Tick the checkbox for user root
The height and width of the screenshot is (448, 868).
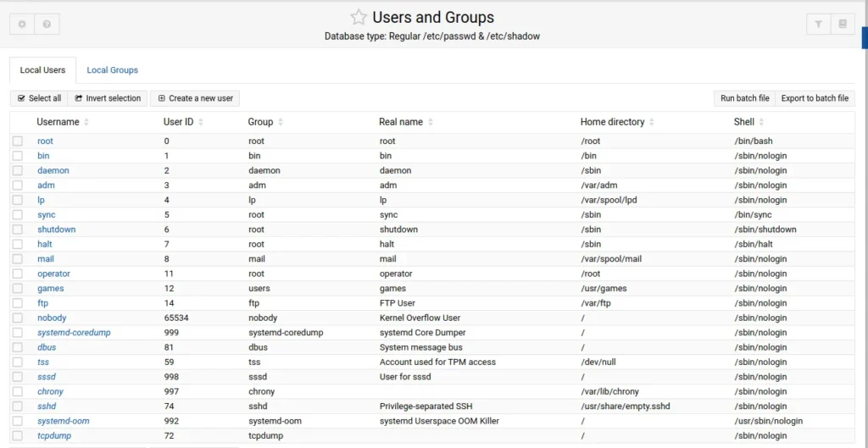coord(18,141)
